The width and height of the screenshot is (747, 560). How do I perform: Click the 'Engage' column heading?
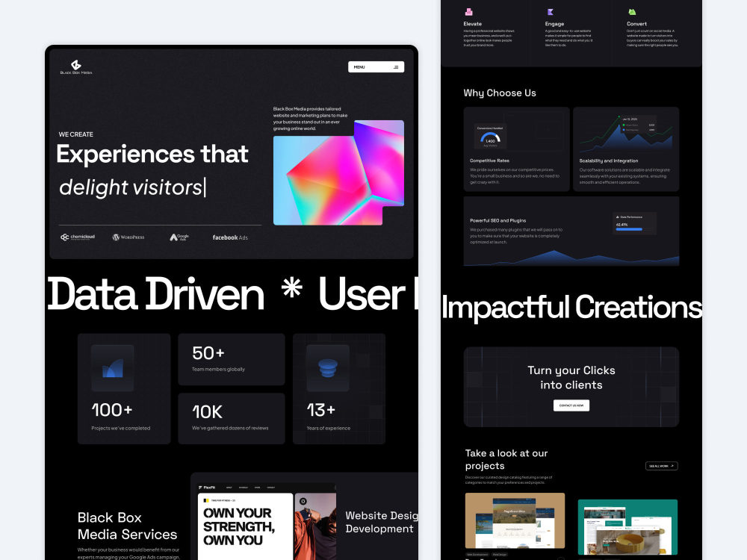point(554,24)
